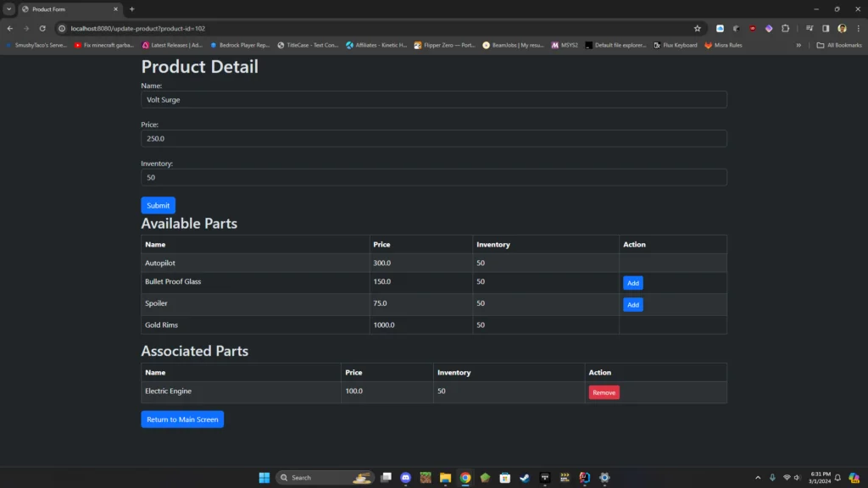Open Discord from the taskbar
868x488 pixels.
tap(406, 478)
